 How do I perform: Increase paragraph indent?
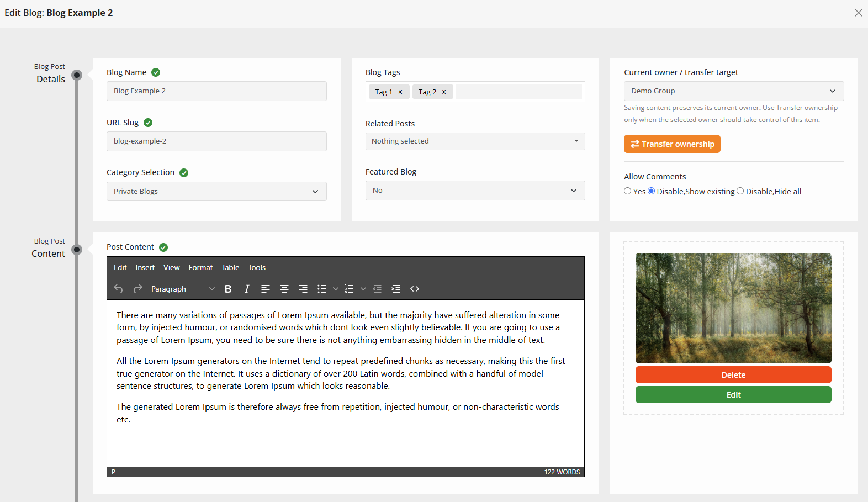[x=396, y=289]
